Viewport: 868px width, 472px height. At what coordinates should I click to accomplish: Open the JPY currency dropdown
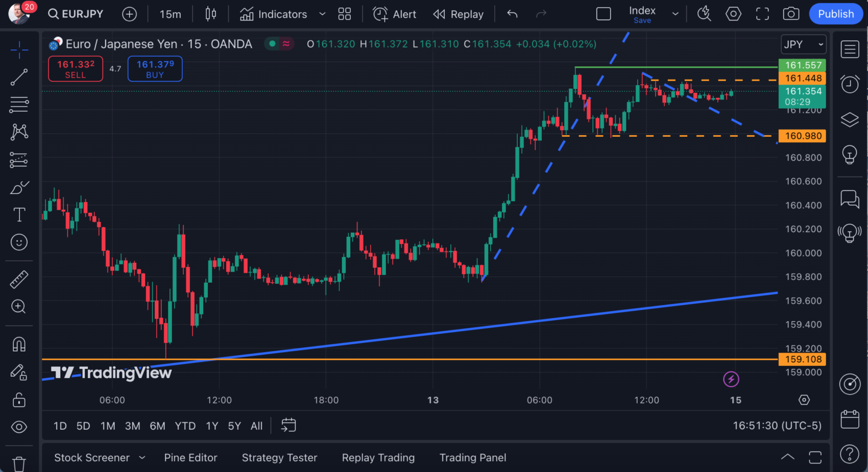803,45
